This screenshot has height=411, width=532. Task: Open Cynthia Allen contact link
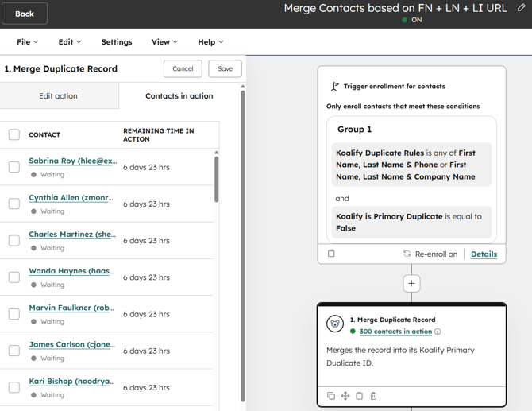coord(71,197)
